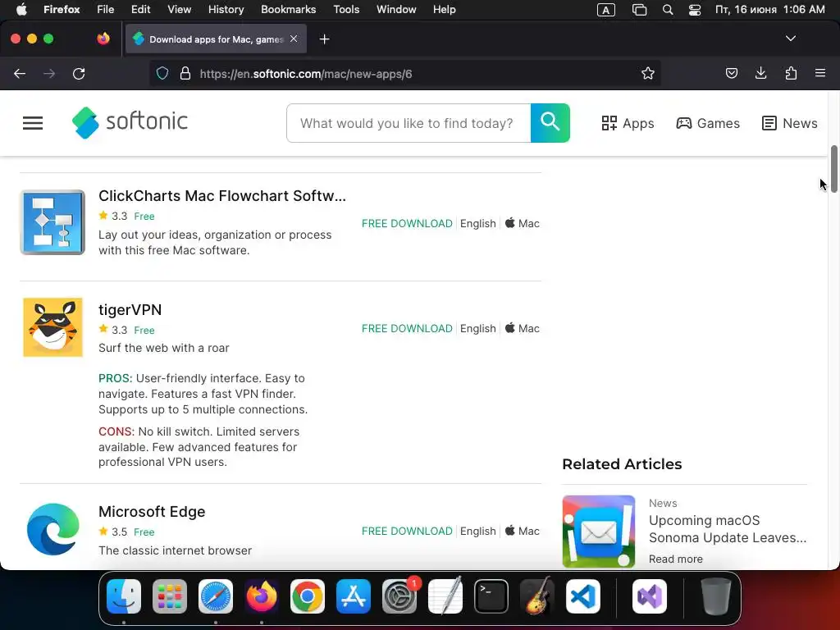The width and height of the screenshot is (840, 630).
Task: Click the Softonic logo
Action: [x=130, y=123]
